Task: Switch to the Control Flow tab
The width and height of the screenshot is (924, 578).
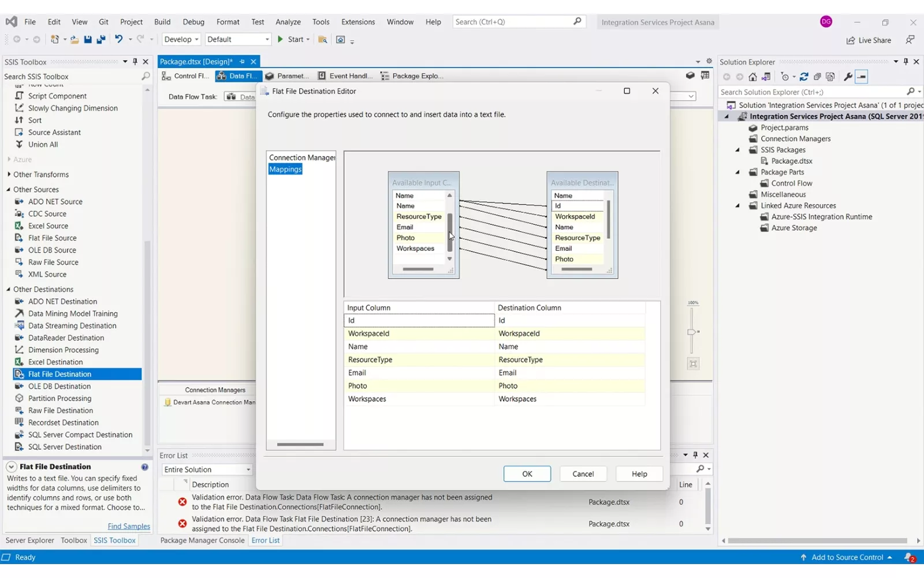Action: point(185,76)
